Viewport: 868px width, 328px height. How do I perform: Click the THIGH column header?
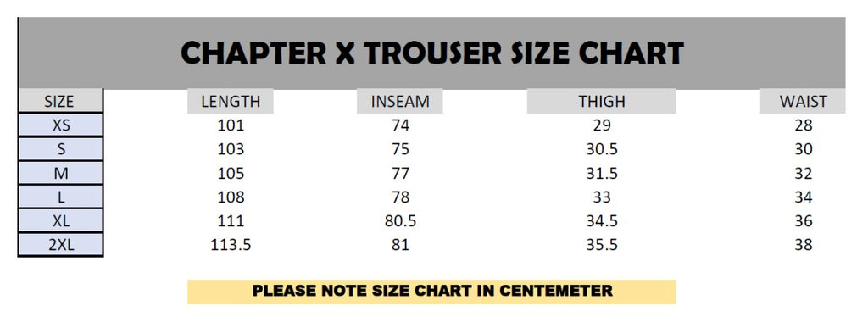(601, 101)
